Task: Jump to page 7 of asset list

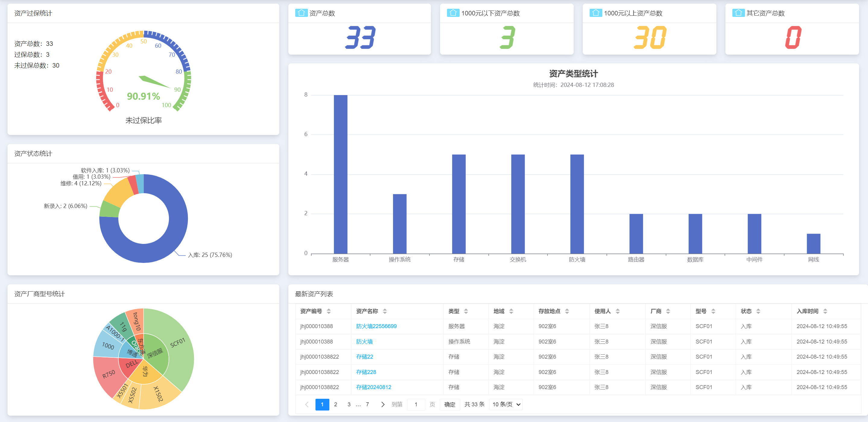Action: coord(367,404)
